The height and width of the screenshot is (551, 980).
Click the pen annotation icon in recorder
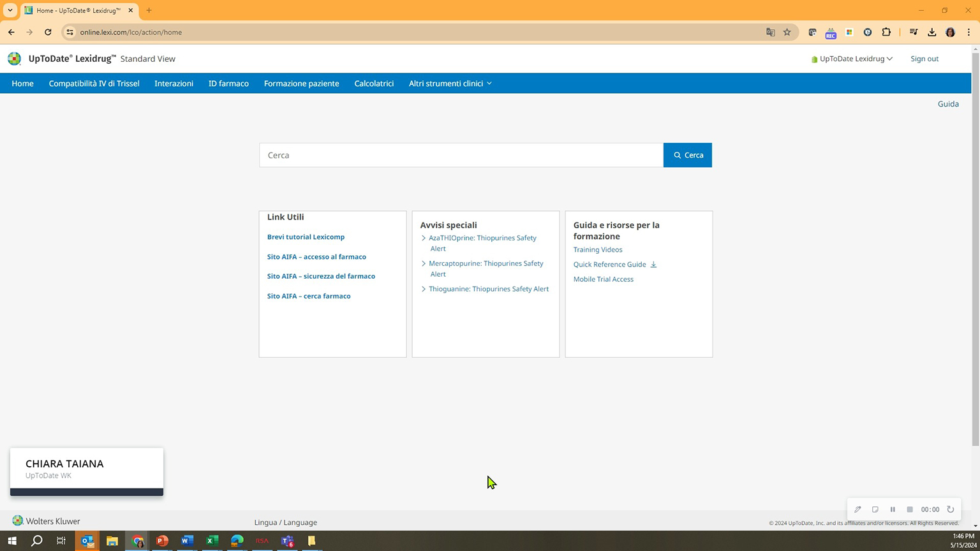coord(857,510)
